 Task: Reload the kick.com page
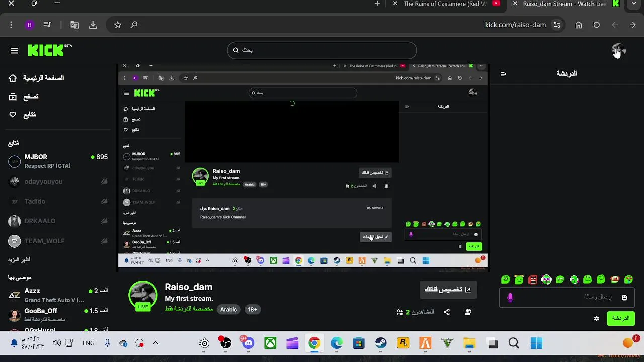tap(597, 25)
